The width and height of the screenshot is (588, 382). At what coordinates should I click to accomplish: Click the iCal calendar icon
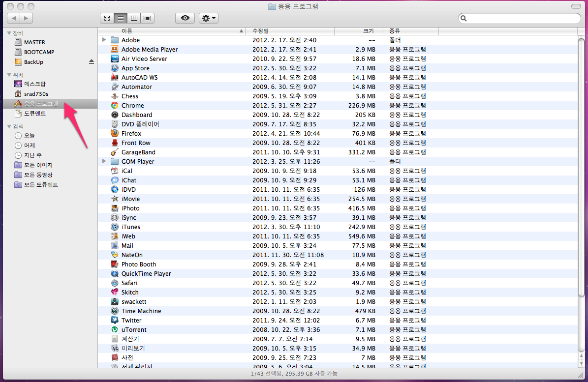click(x=115, y=171)
